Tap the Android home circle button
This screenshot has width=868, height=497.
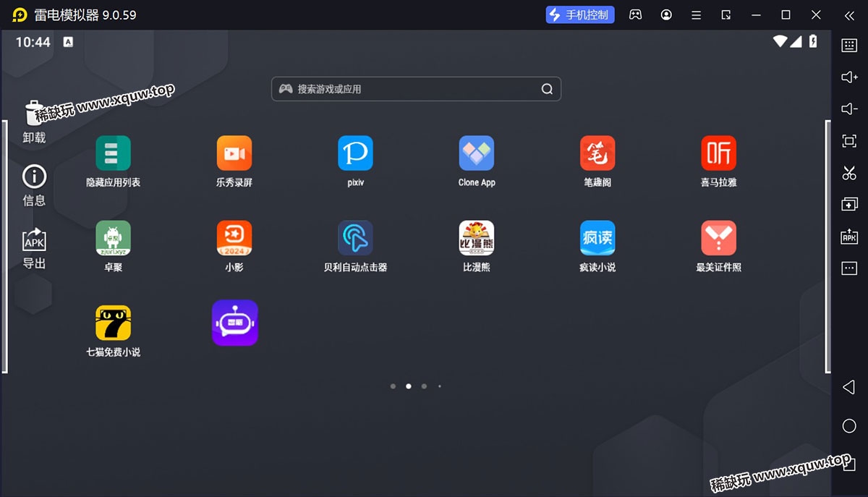tap(849, 425)
